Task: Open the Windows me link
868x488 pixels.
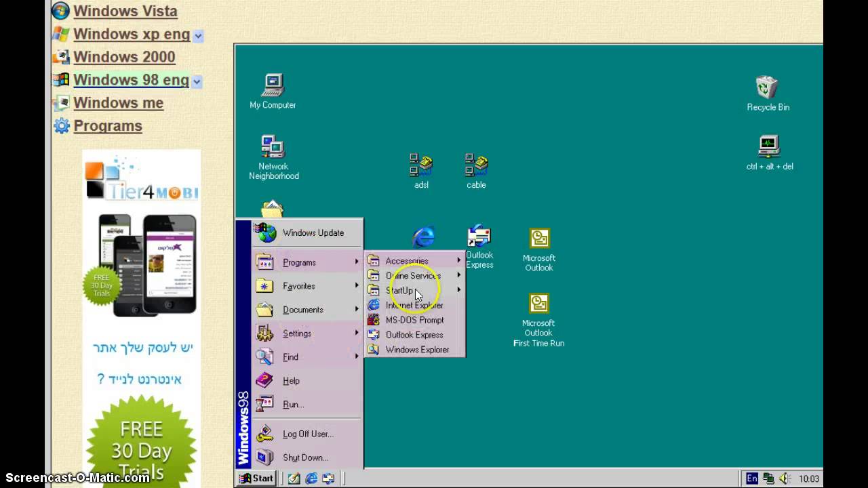Action: click(118, 103)
